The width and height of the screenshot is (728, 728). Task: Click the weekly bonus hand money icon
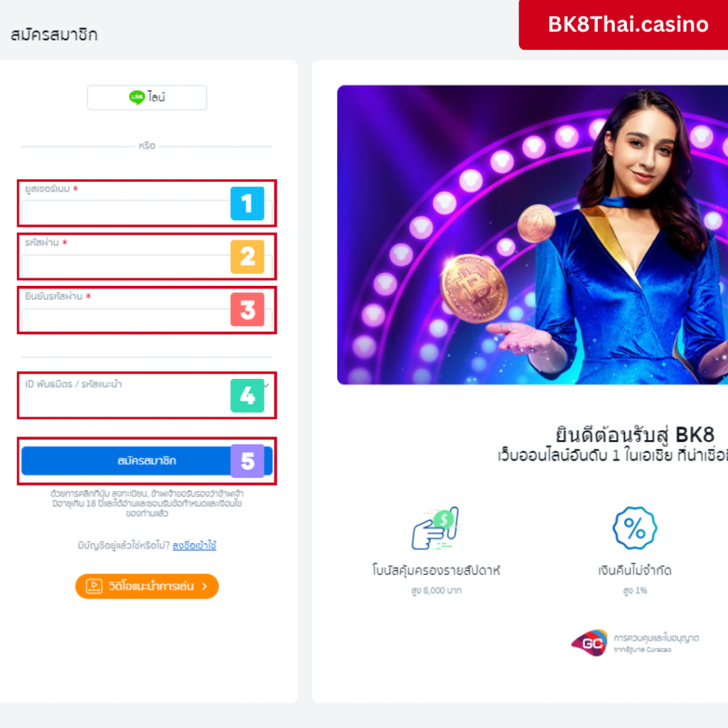[x=436, y=528]
